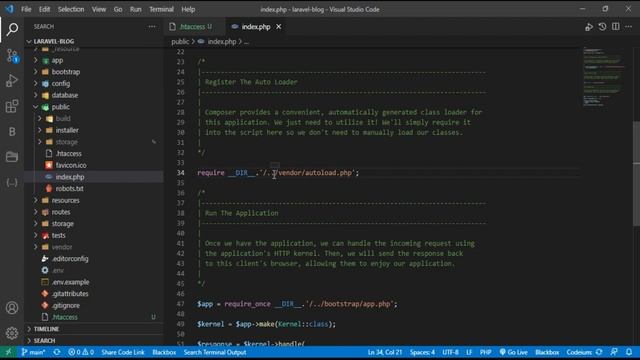Click the remote window indicator in status bar
The image size is (640, 360).
pyautogui.click(x=9, y=352)
